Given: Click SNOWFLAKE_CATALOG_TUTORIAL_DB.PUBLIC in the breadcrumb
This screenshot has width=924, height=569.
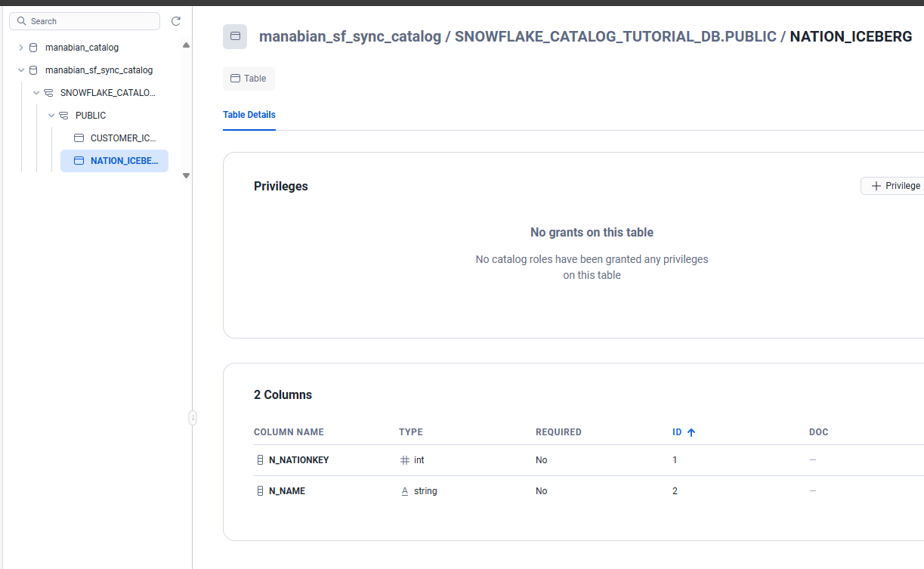Looking at the screenshot, I should (616, 36).
